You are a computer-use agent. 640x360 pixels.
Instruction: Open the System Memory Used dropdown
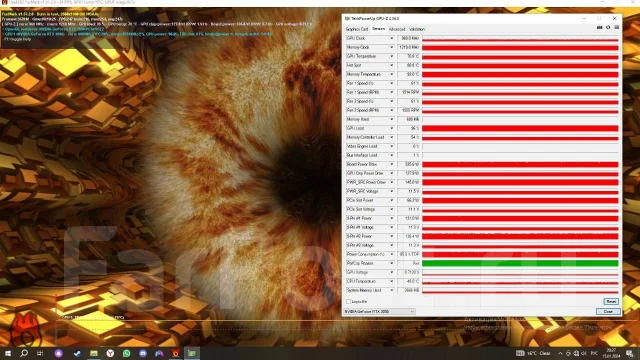point(391,290)
